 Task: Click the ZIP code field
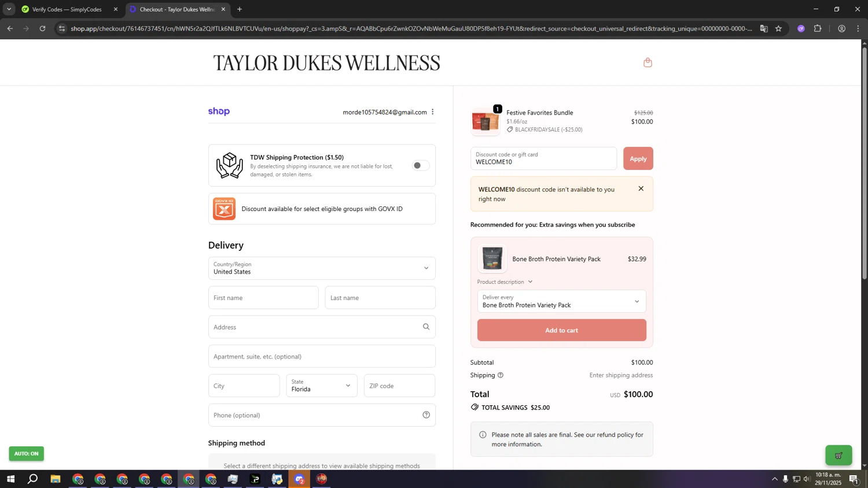pyautogui.click(x=399, y=386)
